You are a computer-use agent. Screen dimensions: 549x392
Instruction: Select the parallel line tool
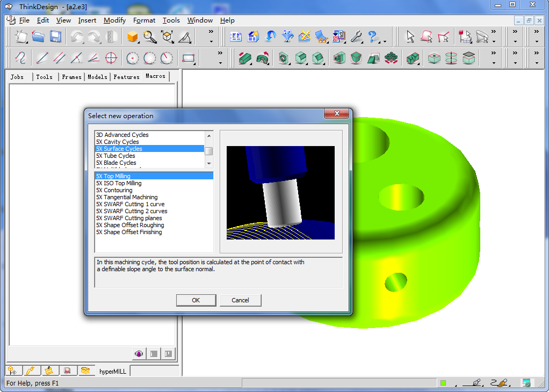60,58
